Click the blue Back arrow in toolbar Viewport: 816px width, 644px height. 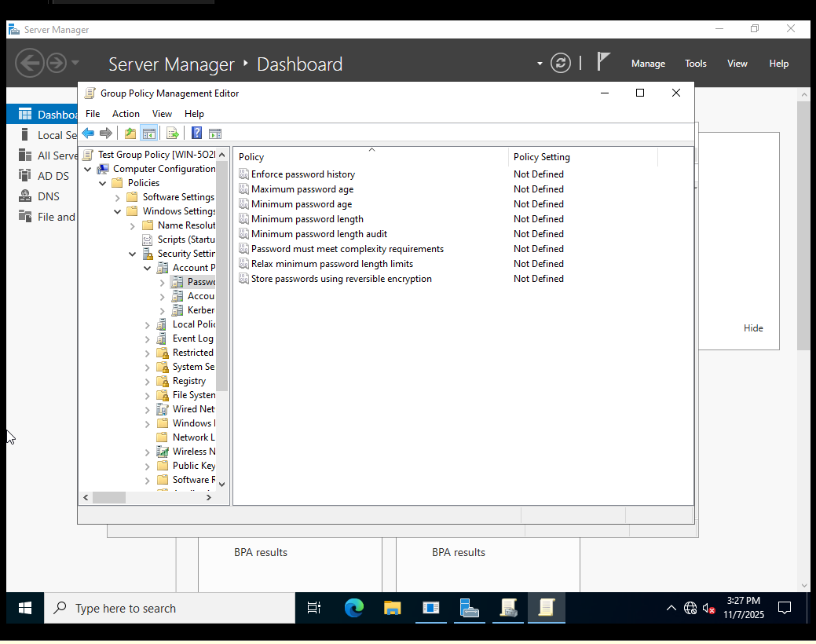88,134
